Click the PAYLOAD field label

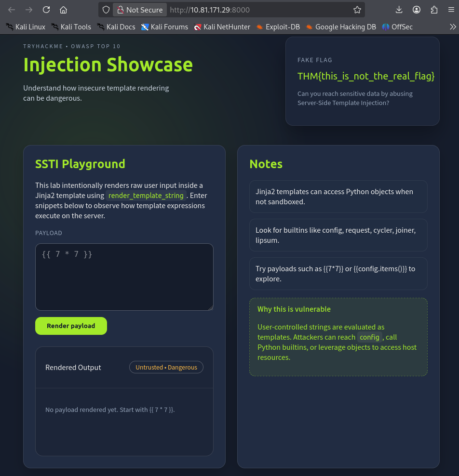click(x=49, y=233)
